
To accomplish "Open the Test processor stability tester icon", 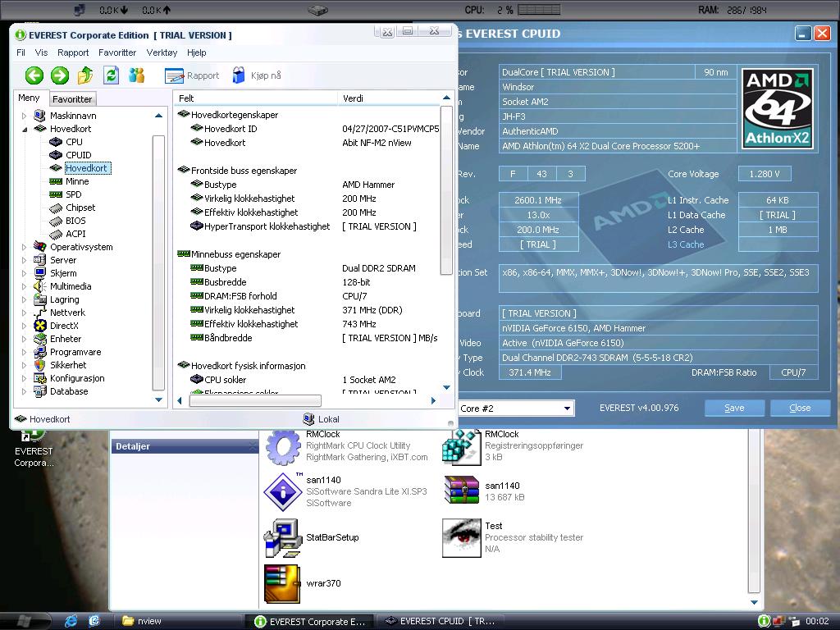I will point(461,538).
